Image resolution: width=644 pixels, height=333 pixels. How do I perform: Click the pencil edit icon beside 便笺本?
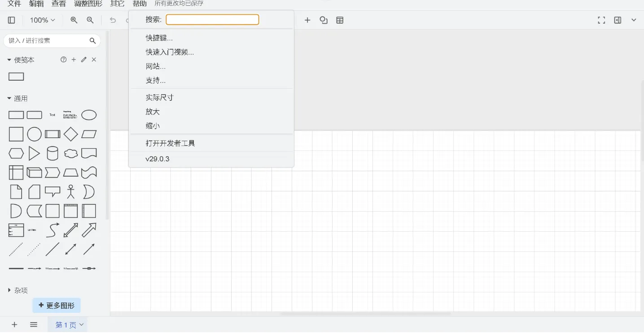click(x=83, y=59)
